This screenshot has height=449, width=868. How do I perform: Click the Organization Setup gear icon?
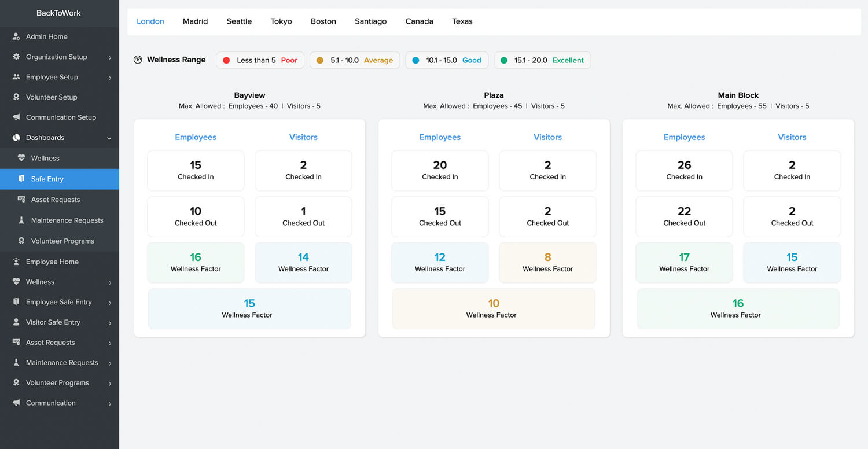[16, 57]
